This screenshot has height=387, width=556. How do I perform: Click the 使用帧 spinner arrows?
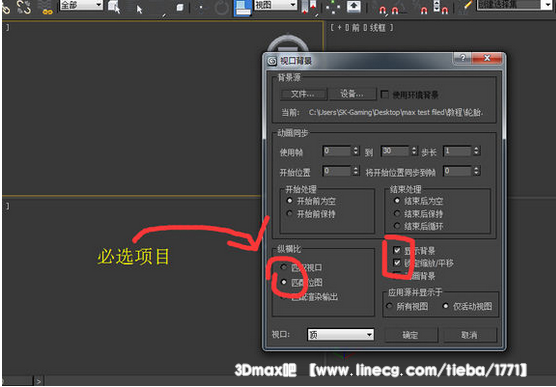click(x=356, y=151)
